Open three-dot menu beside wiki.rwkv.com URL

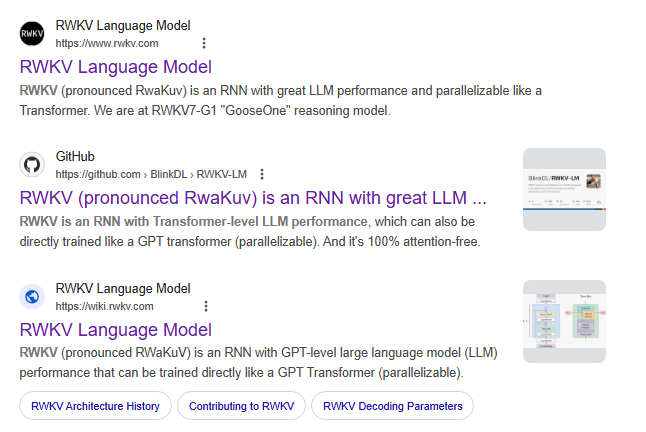point(206,306)
